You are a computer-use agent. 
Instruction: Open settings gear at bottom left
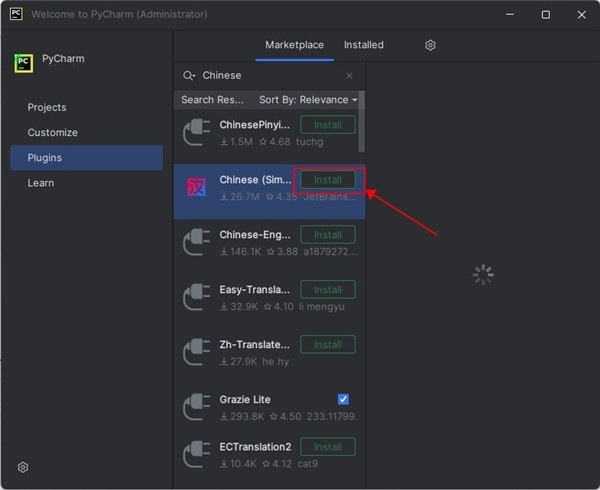coord(23,467)
